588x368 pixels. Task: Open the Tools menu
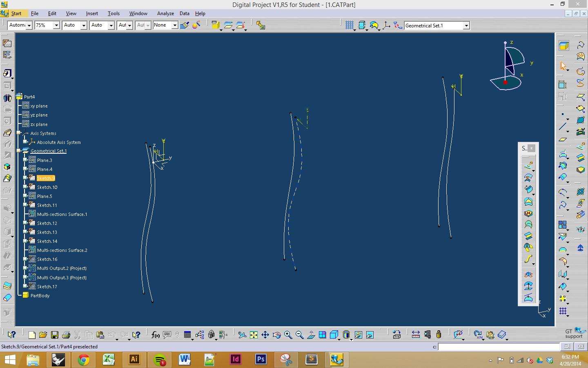114,13
